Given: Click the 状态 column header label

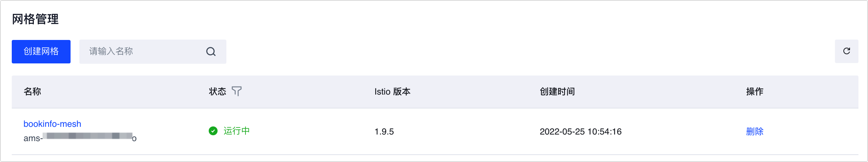Looking at the screenshot, I should 217,92.
